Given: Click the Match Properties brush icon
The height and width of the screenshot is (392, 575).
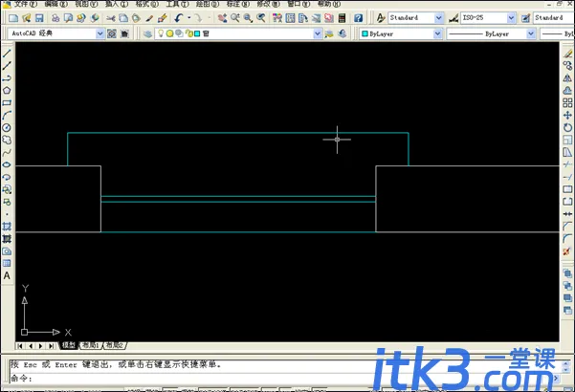Looking at the screenshot, I should pos(149,18).
